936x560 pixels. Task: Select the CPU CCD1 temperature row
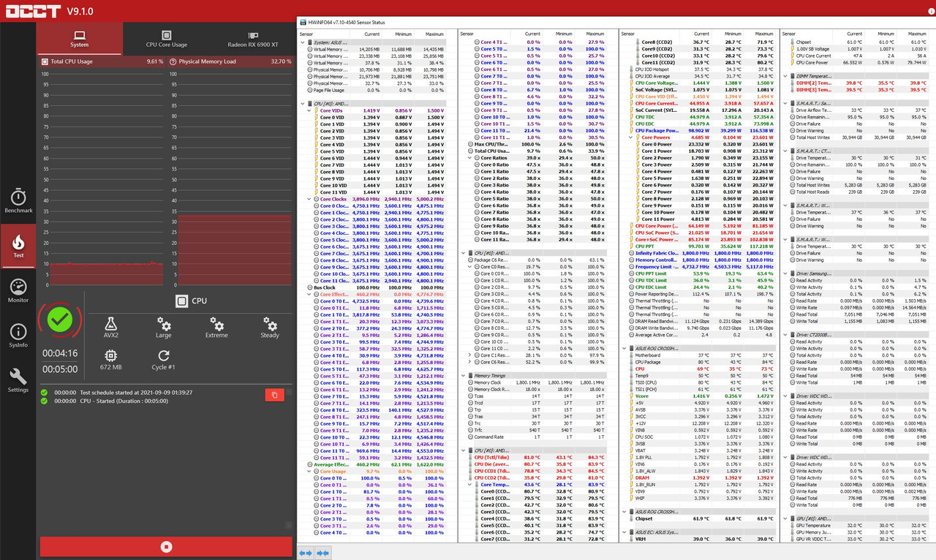point(536,471)
